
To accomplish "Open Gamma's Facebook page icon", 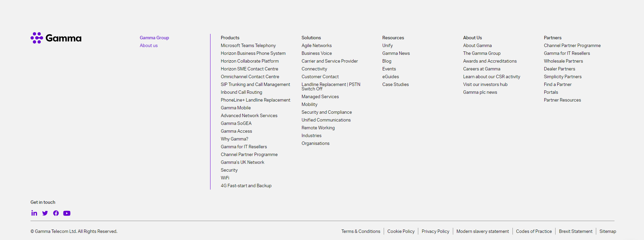I will 56,213.
